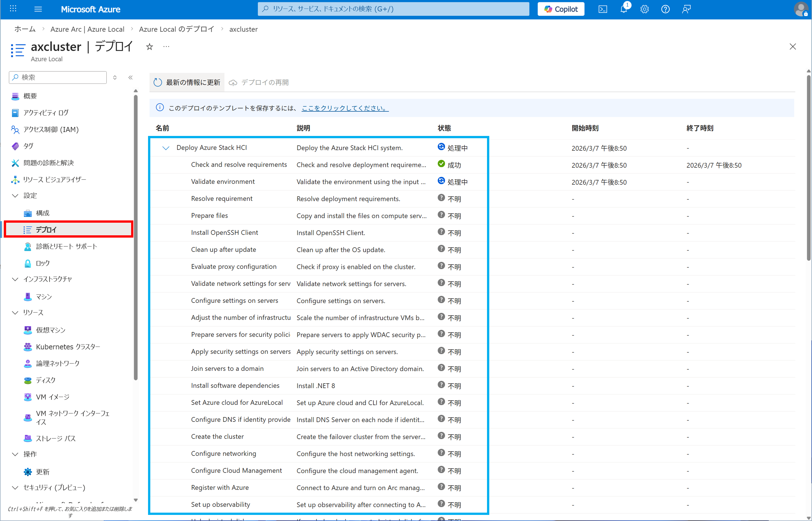812x521 pixels.
Task: Open Cloud Shell from the top bar
Action: (603, 9)
